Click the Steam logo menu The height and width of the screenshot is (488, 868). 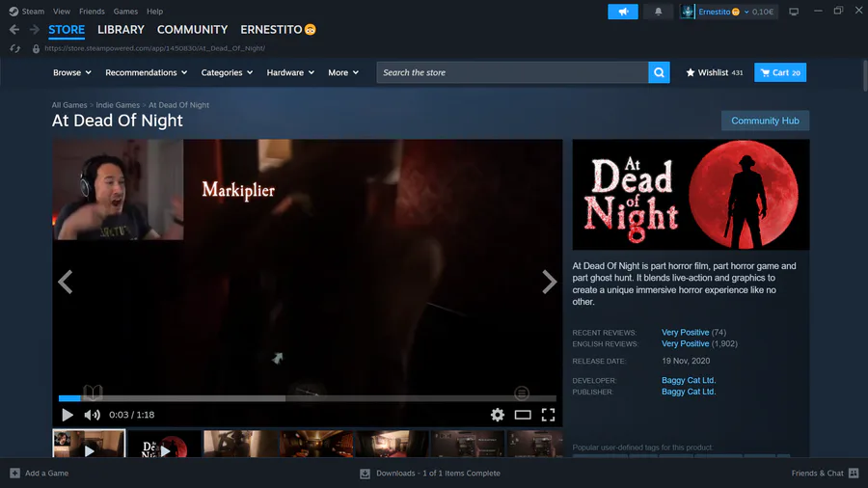(26, 11)
